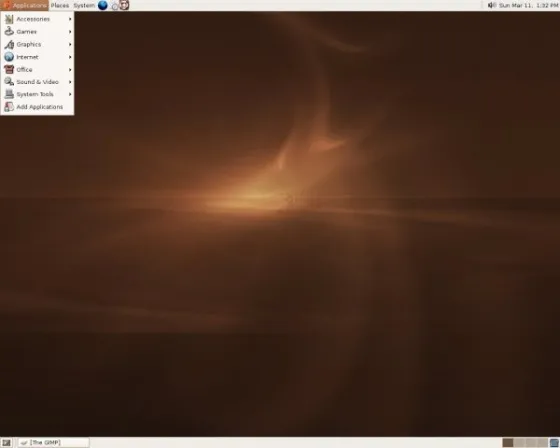The height and width of the screenshot is (448, 560).
Task: Switch to the second workspace in switcher
Action: 519,443
